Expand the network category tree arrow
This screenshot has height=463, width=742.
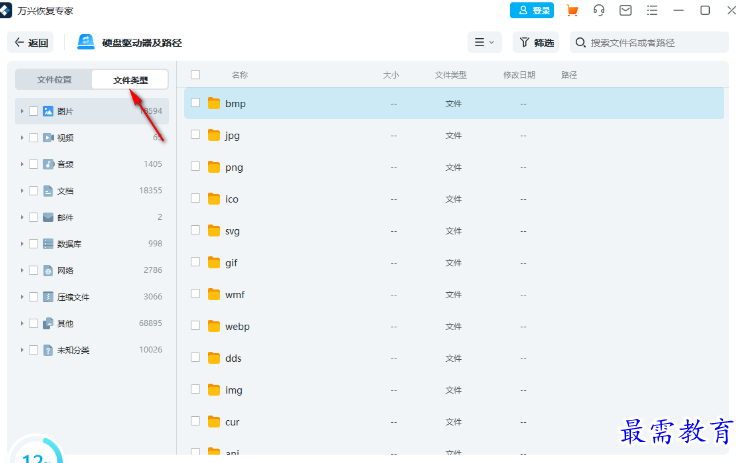22,270
